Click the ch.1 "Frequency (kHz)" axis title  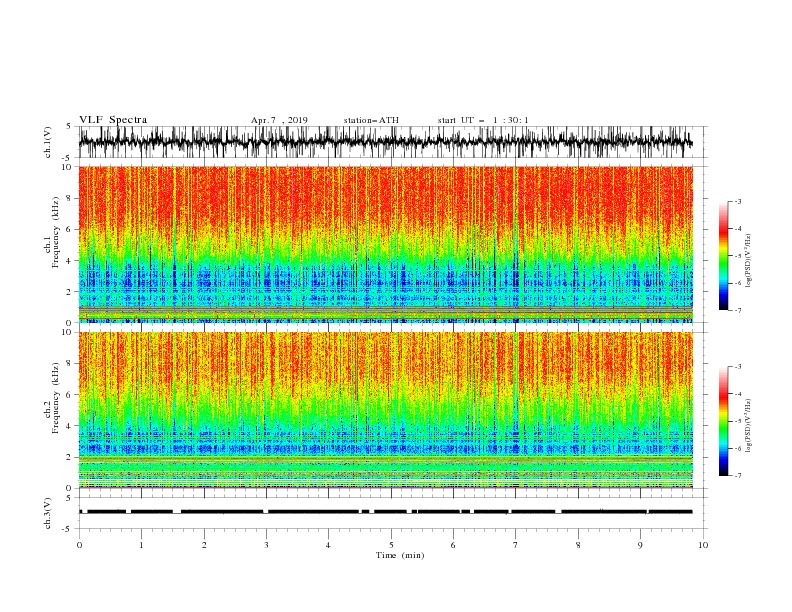click(56, 232)
